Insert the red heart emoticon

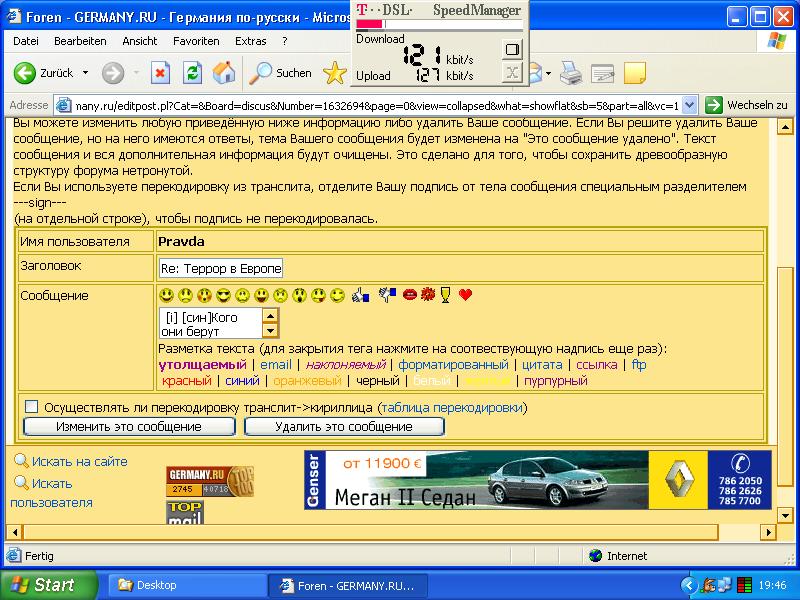(465, 295)
